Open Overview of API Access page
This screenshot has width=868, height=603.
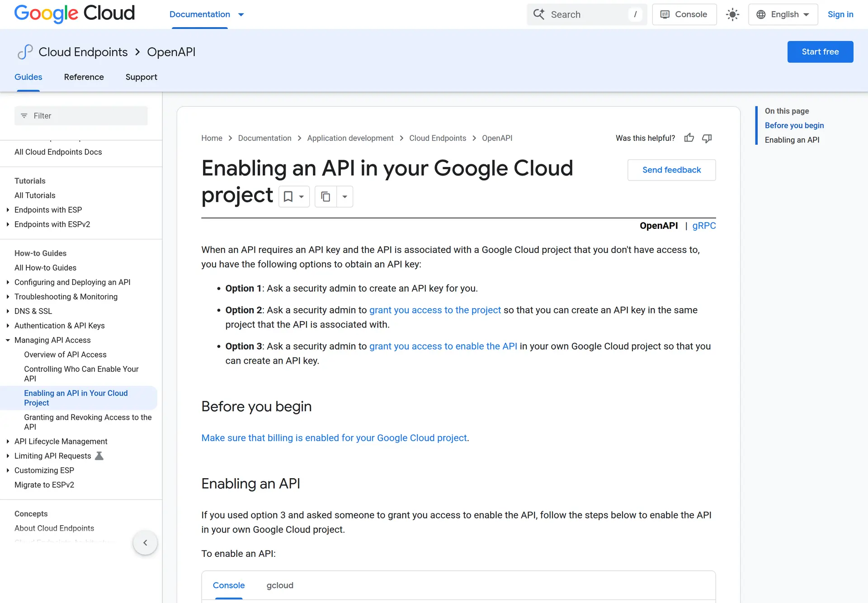65,355
